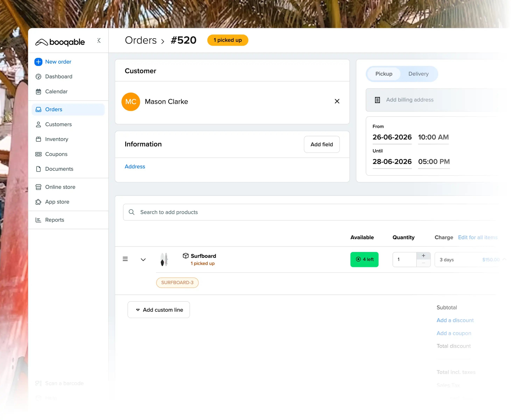Click Add a discount link
The height and width of the screenshot is (420, 511).
tap(455, 320)
